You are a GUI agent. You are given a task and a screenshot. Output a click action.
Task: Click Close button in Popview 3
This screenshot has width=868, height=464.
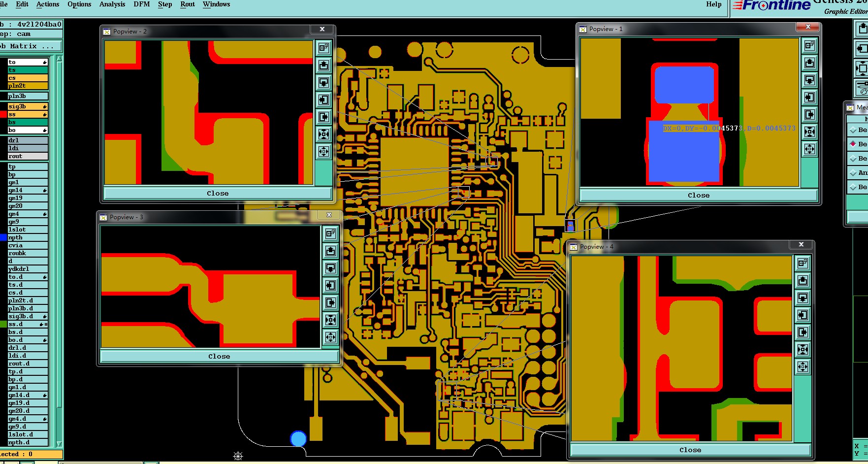coord(219,356)
